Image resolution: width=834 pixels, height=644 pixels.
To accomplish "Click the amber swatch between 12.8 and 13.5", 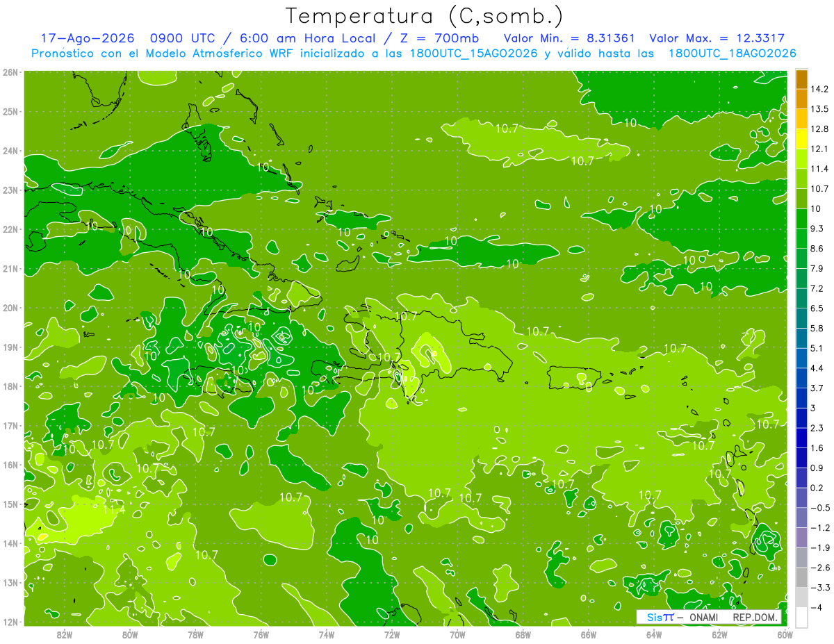I will pyautogui.click(x=801, y=119).
